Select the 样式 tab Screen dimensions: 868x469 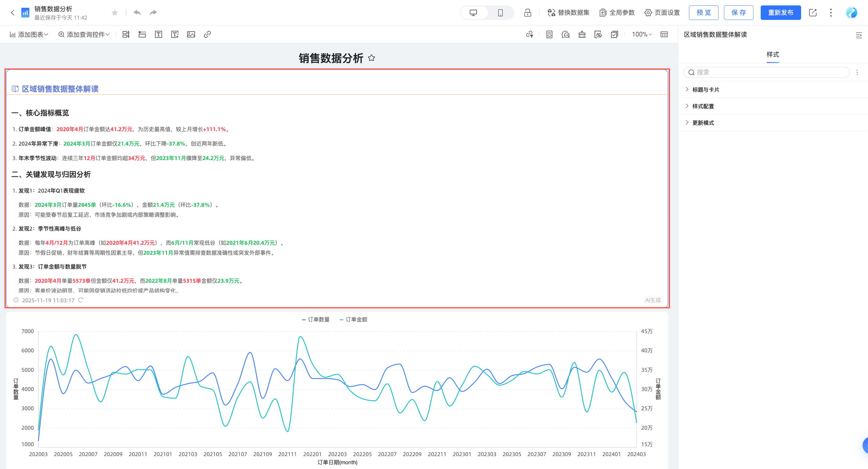pyautogui.click(x=773, y=54)
